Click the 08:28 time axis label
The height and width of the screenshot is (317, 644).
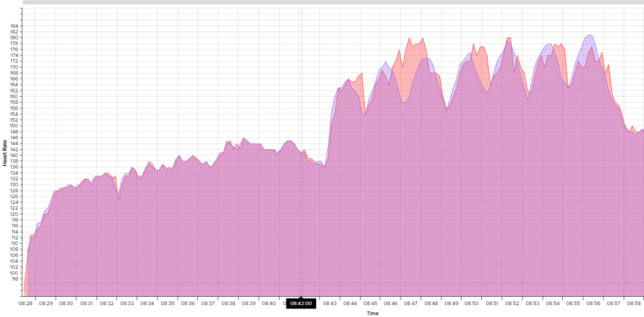25,303
